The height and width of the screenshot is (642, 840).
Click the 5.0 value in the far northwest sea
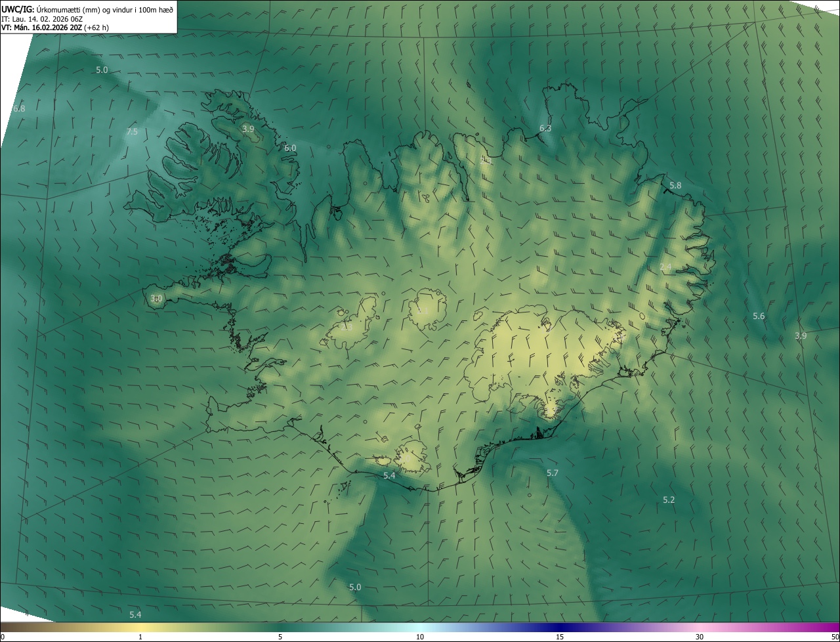point(102,70)
